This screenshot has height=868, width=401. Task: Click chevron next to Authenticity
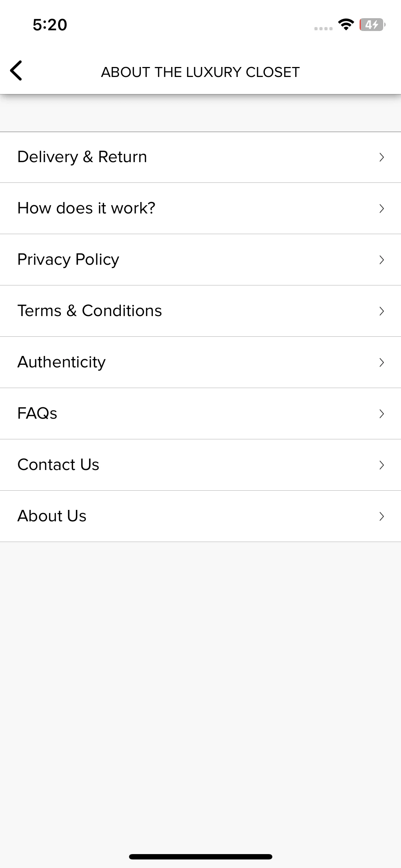[382, 362]
